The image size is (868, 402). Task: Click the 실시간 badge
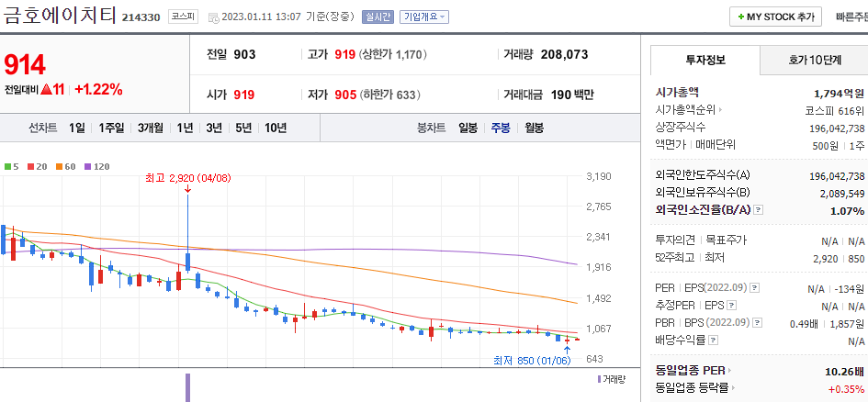coord(378,17)
